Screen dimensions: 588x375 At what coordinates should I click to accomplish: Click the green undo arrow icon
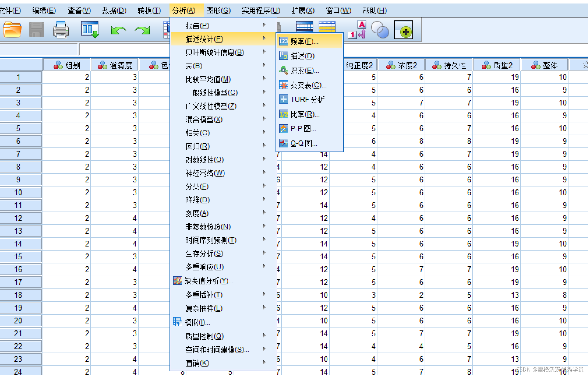tap(118, 30)
